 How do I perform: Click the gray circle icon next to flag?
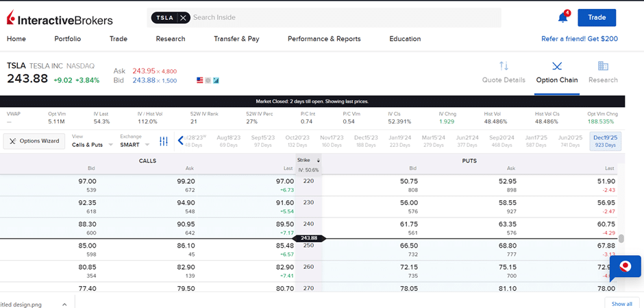pyautogui.click(x=208, y=80)
